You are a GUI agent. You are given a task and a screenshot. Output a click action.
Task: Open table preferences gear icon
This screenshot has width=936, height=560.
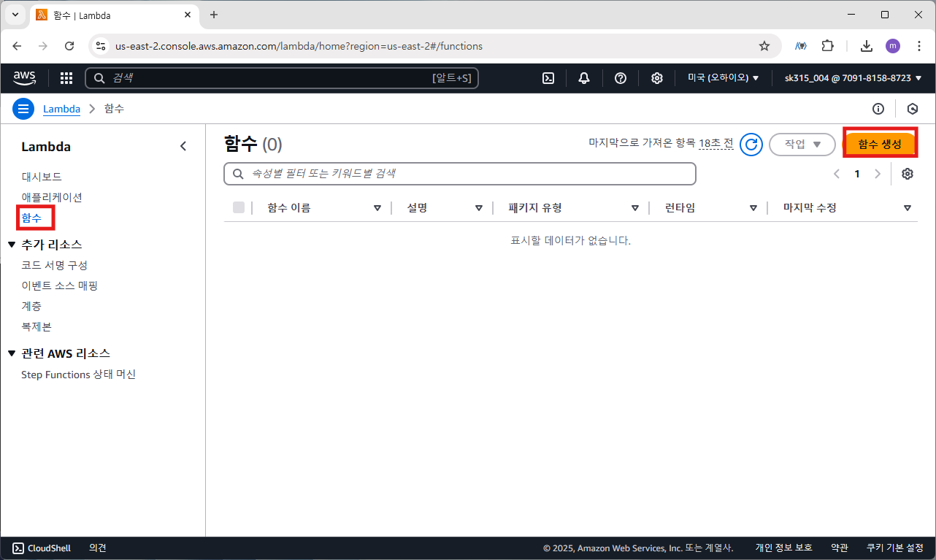click(908, 174)
